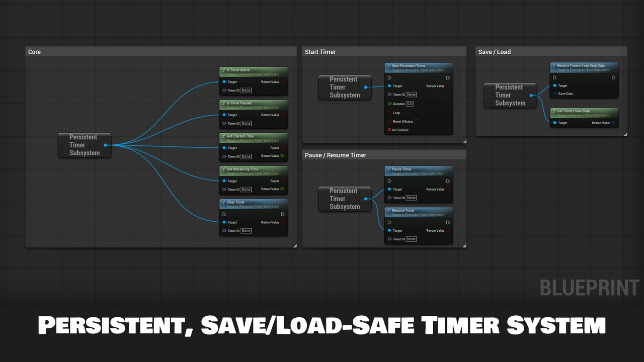Select the Resume Timer node title
The height and width of the screenshot is (362, 644).
point(403,210)
